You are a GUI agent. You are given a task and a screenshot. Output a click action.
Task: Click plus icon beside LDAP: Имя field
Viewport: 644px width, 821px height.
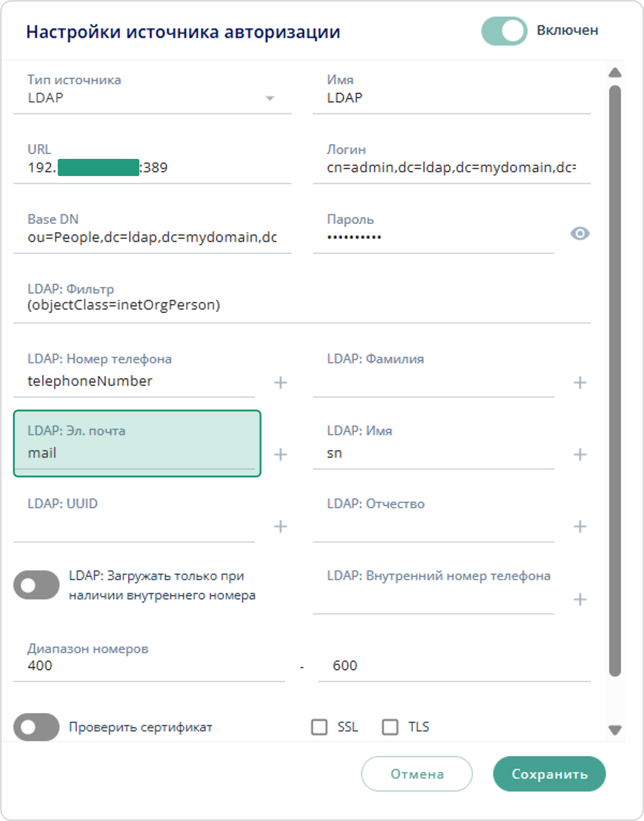coord(580,454)
